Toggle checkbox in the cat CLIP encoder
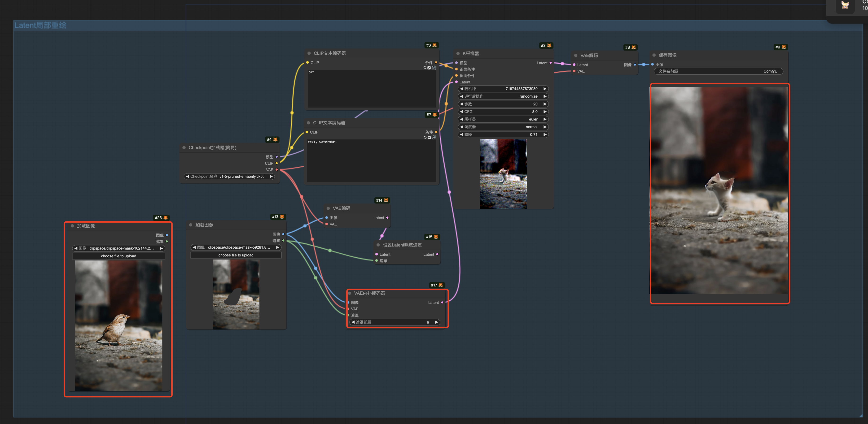 [x=429, y=68]
